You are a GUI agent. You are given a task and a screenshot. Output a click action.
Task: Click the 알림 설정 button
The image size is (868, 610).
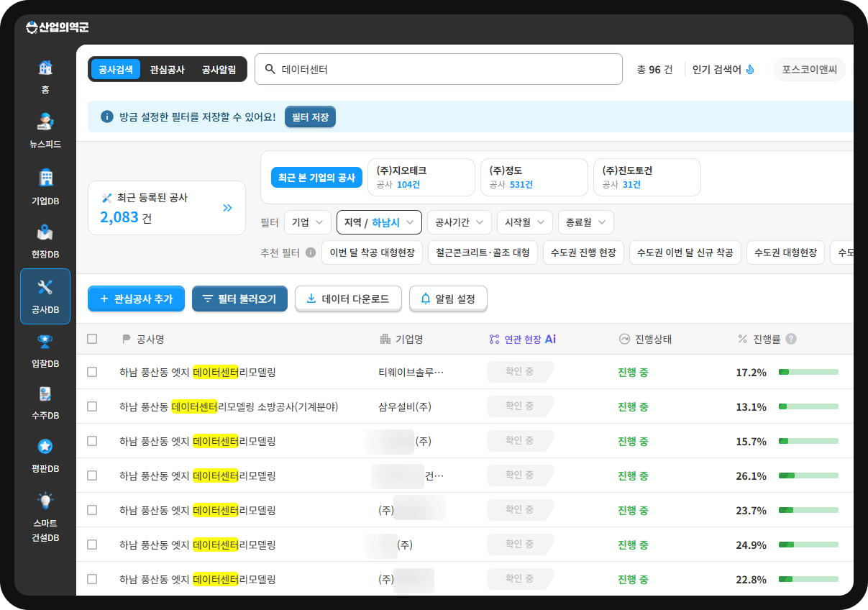[x=448, y=299]
